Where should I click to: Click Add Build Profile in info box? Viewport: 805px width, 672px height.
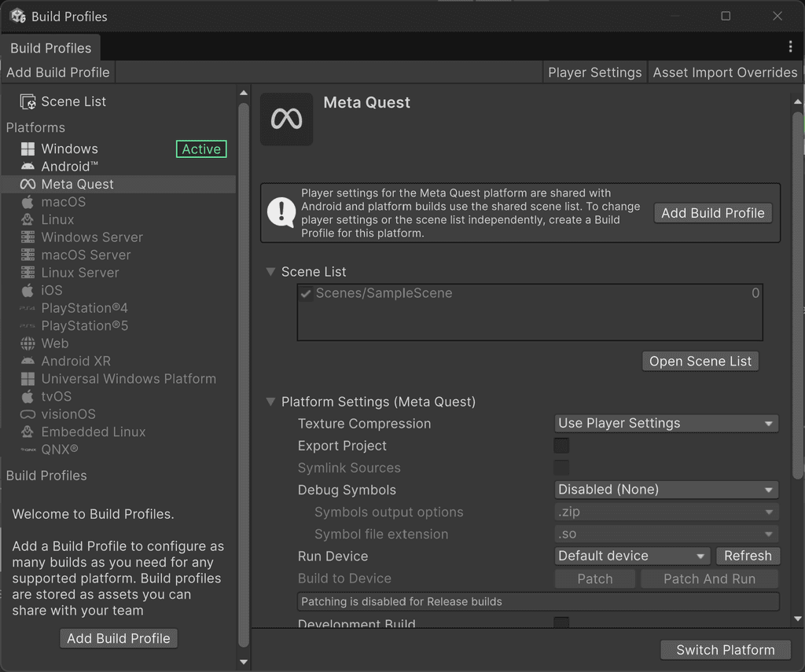tap(712, 213)
